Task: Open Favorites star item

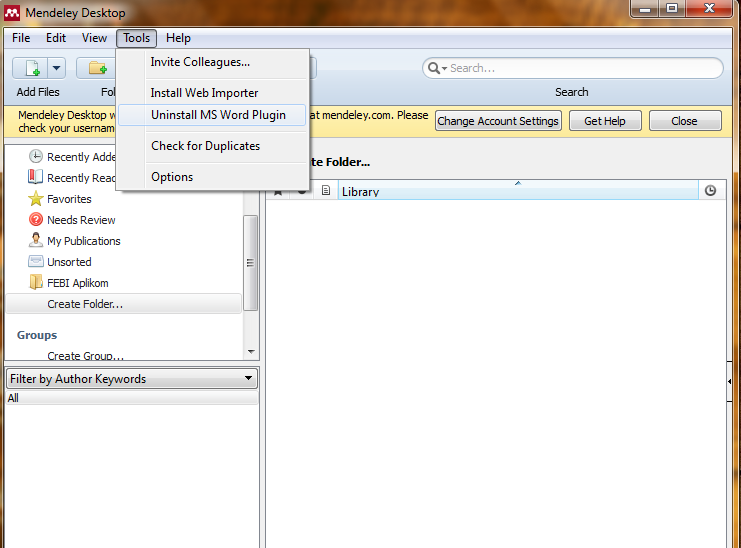Action: (36, 198)
